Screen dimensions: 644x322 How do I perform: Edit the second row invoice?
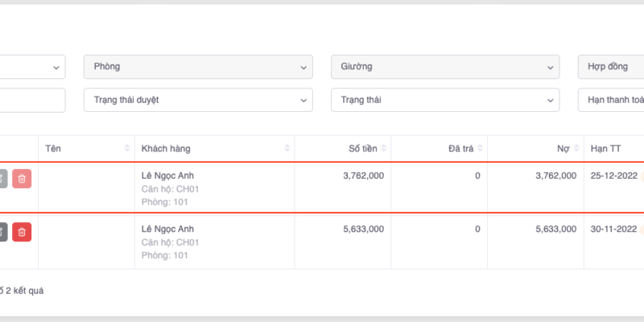[2, 233]
